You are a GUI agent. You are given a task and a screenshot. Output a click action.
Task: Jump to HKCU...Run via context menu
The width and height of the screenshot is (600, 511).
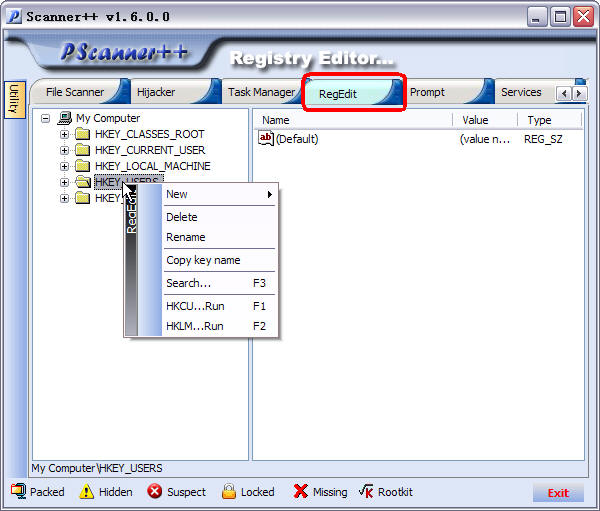pyautogui.click(x=219, y=306)
